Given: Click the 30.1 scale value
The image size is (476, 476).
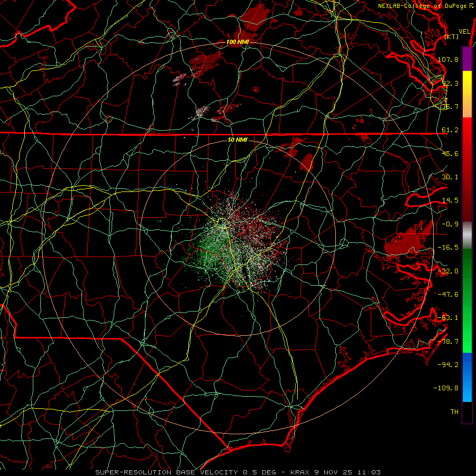Looking at the screenshot, I should (x=450, y=177).
